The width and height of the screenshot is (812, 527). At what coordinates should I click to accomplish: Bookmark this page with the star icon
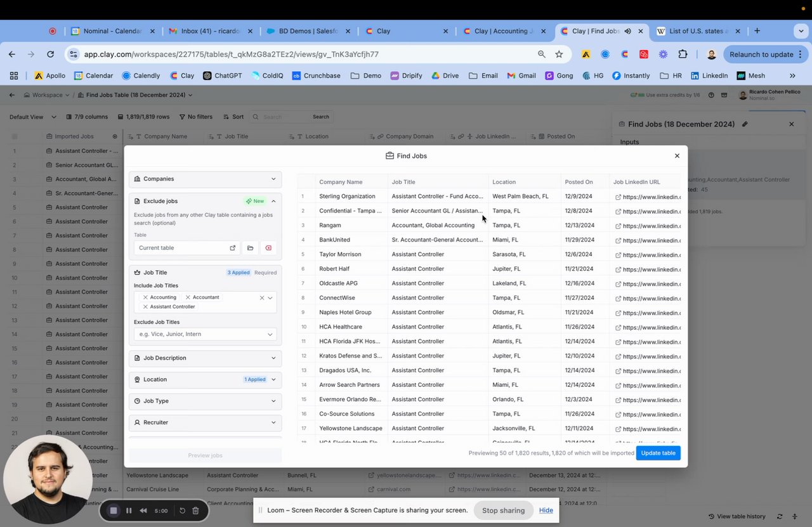pyautogui.click(x=559, y=55)
